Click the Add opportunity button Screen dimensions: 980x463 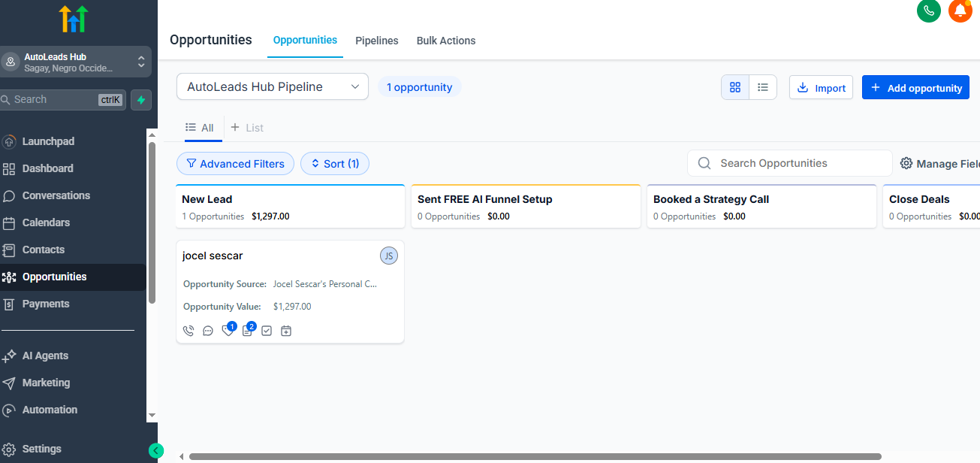pos(915,86)
